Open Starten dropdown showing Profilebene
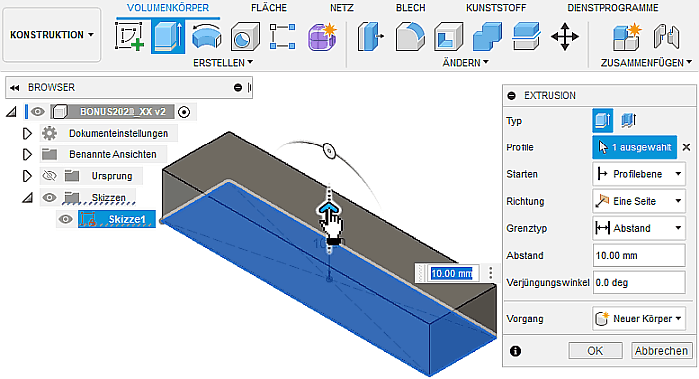This screenshot has height=379, width=699. pos(639,174)
